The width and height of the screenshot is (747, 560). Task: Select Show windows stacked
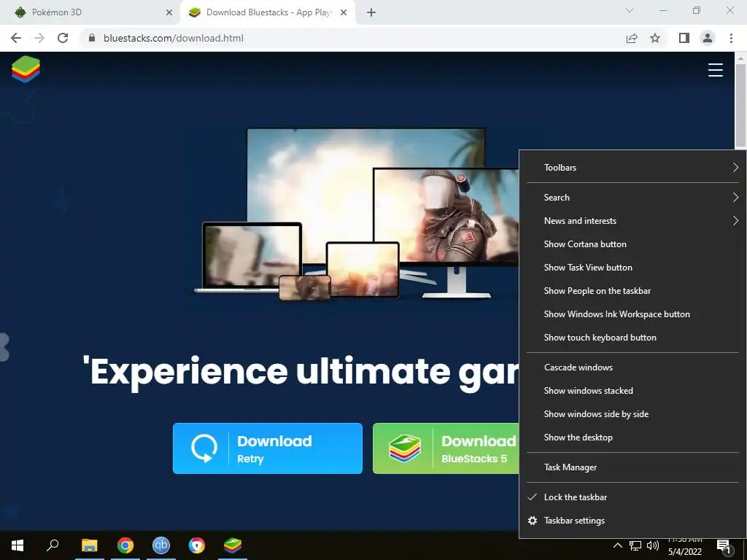pyautogui.click(x=632, y=391)
